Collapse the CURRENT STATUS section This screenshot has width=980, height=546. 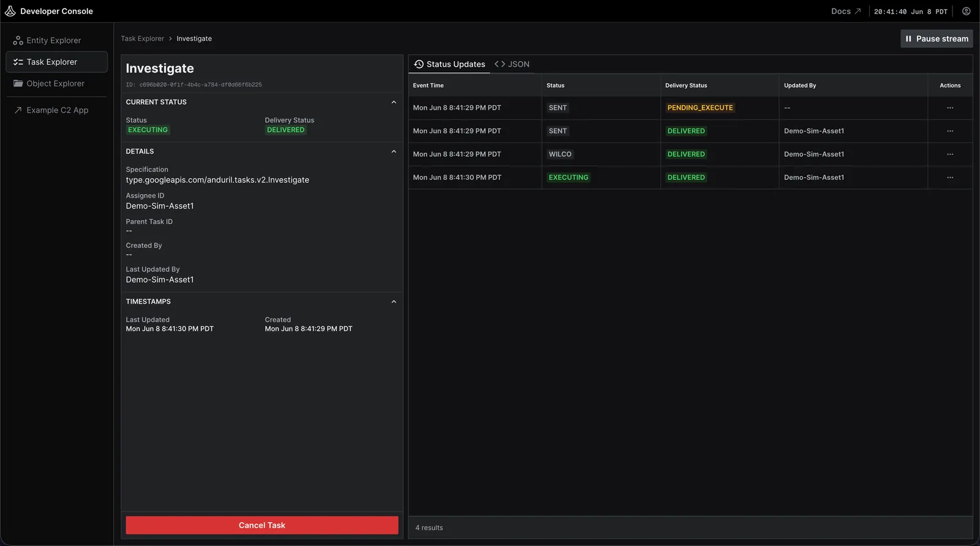point(394,102)
